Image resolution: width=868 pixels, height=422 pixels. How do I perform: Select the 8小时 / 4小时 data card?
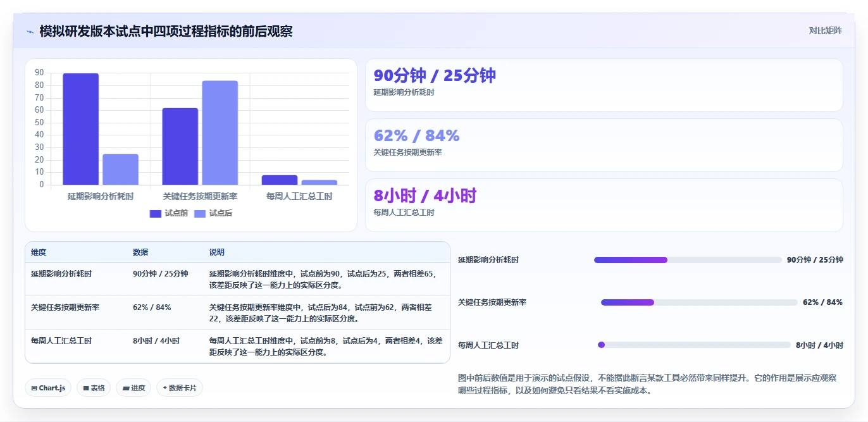point(604,206)
